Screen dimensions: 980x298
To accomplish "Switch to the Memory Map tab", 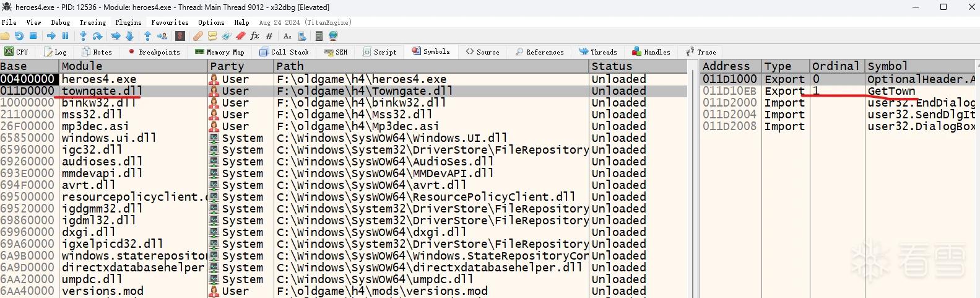I will point(220,52).
